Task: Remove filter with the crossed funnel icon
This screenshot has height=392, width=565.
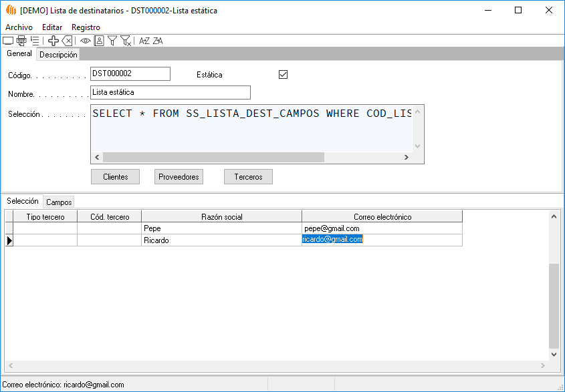Action: click(x=126, y=41)
